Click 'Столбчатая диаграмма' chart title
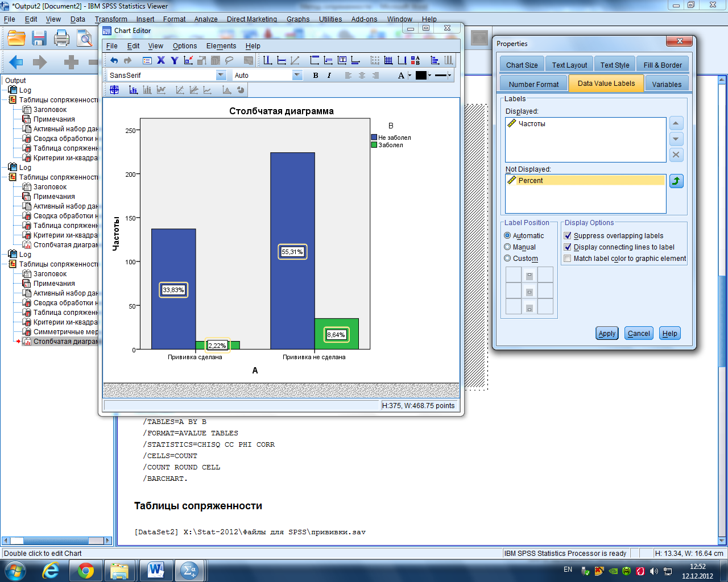Screen dimensions: 728x582 [x=282, y=111]
